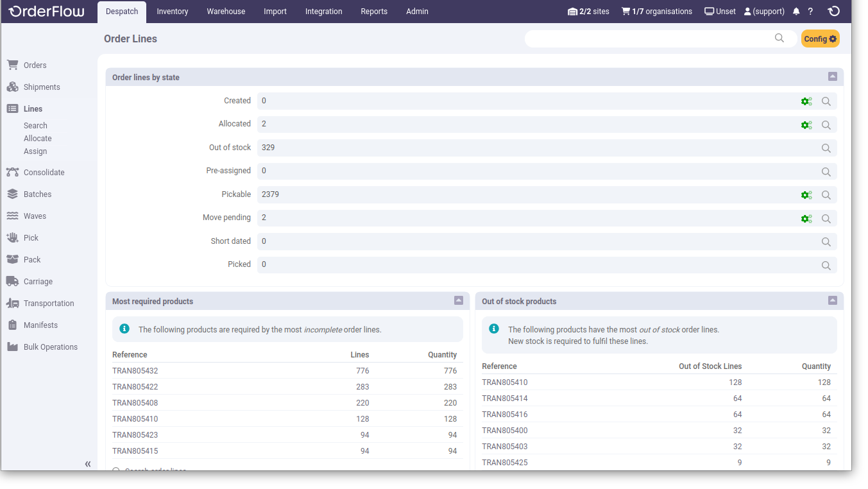Open the 1/7 organisations selector
868x489 pixels.
(x=656, y=11)
